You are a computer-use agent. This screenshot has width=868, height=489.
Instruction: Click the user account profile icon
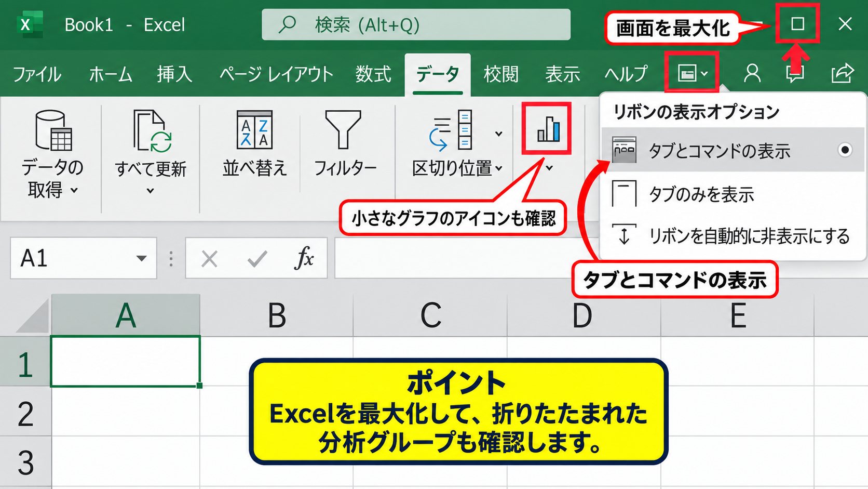point(752,73)
